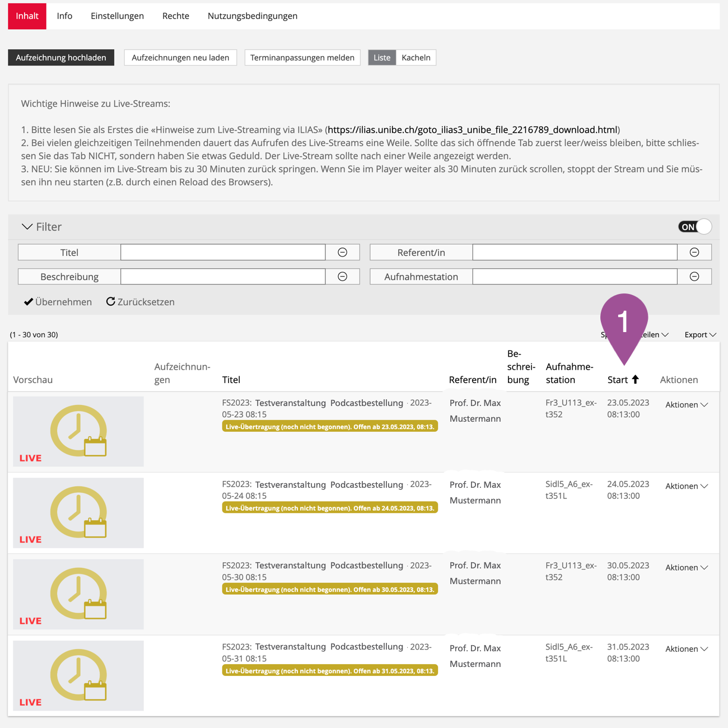728x728 pixels.
Task: Click minus icon beside Aufnahmestation field
Action: click(694, 277)
